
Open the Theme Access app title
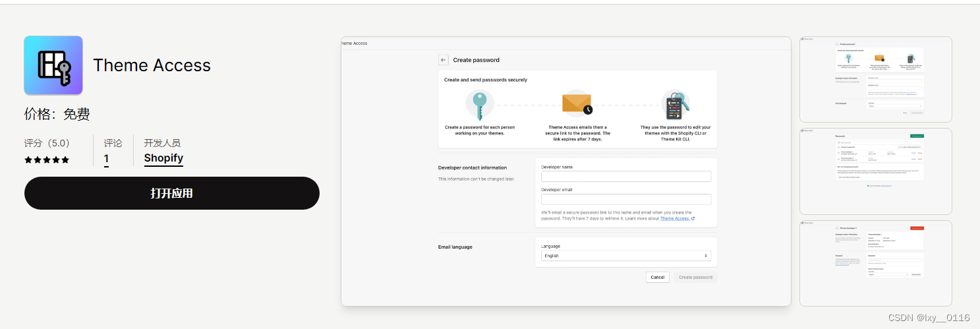click(152, 65)
